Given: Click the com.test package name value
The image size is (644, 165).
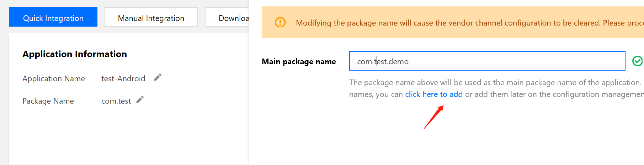Looking at the screenshot, I should point(116,101).
